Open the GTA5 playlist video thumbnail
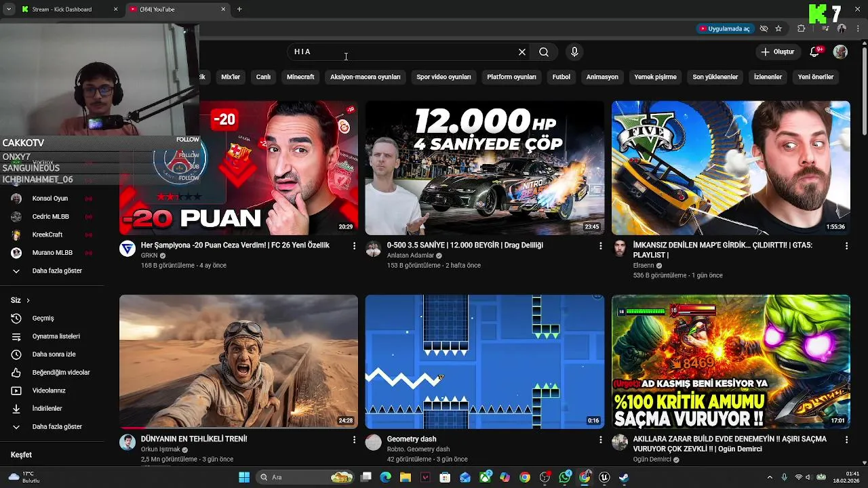Viewport: 868px width, 488px height. (x=731, y=168)
